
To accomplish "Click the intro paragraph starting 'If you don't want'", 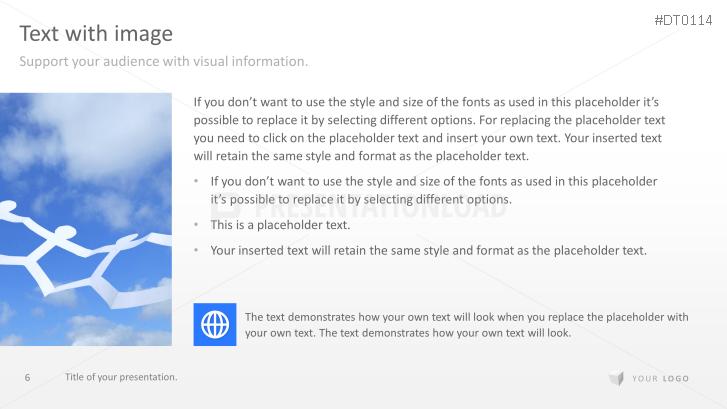I will coord(428,129).
